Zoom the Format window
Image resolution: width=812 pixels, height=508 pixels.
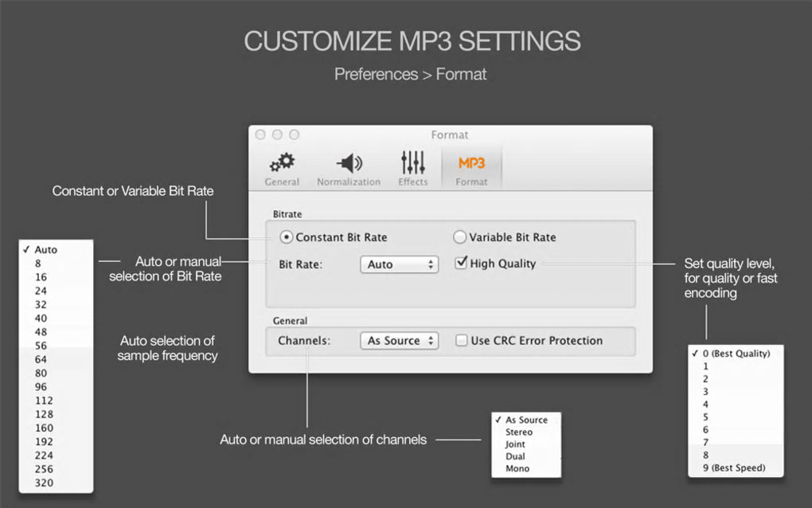click(x=294, y=135)
